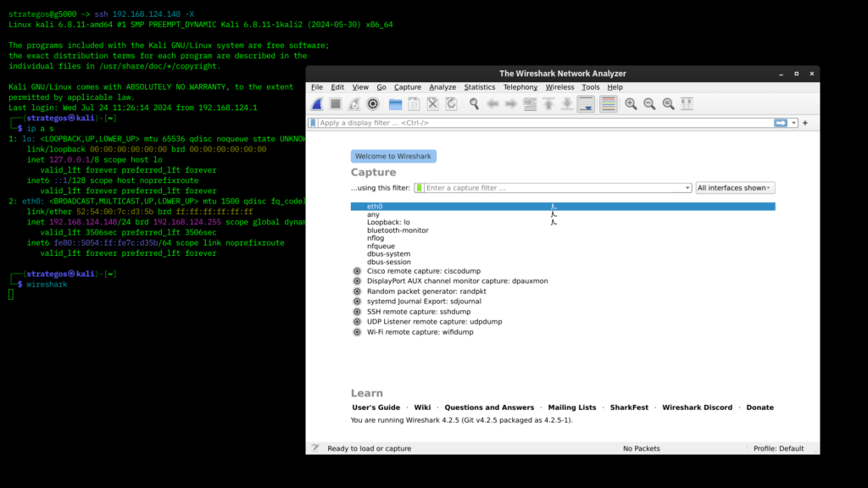The image size is (868, 488).
Task: Click the display filter bookmark icon
Action: [x=314, y=123]
